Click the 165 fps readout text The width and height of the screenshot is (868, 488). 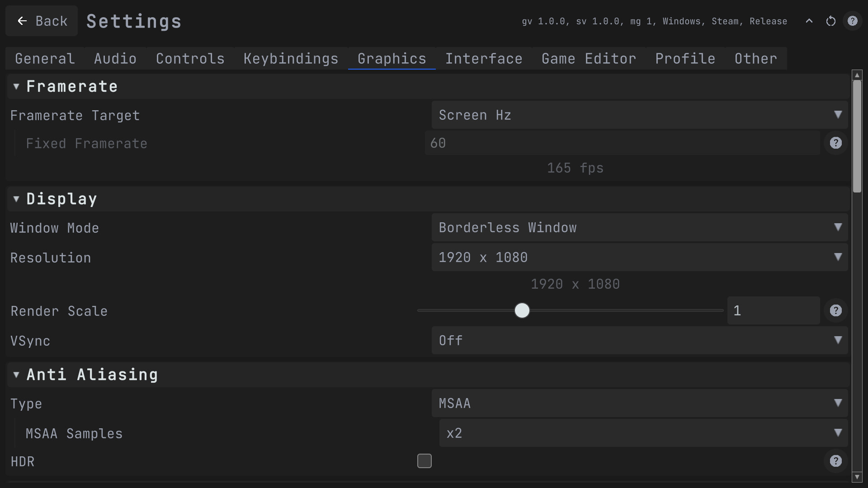click(x=575, y=168)
